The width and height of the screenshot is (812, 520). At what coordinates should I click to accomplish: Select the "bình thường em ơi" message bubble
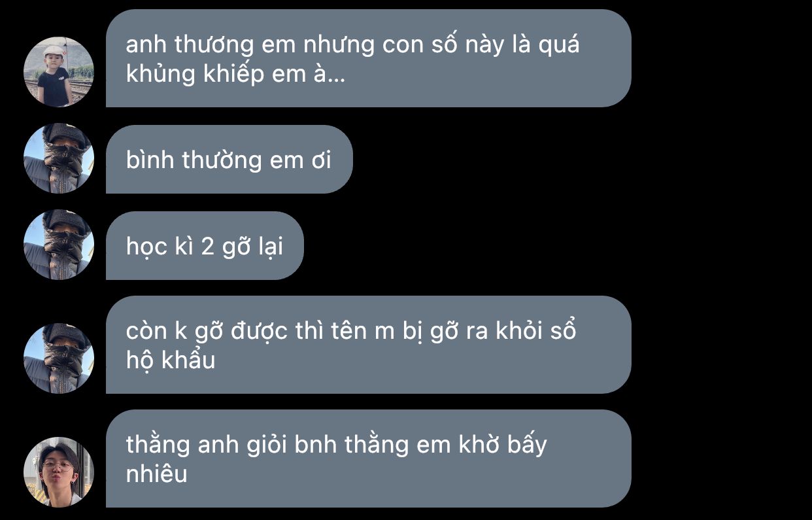point(229,159)
